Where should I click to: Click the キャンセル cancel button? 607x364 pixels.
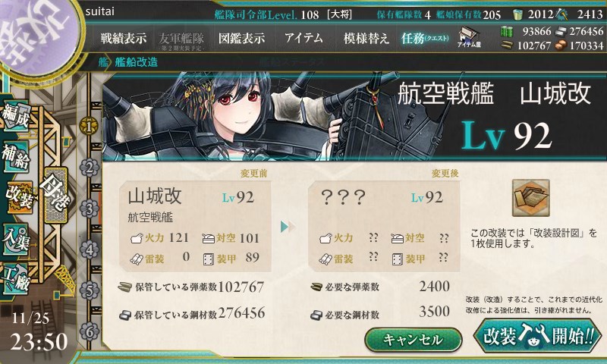pos(413,340)
